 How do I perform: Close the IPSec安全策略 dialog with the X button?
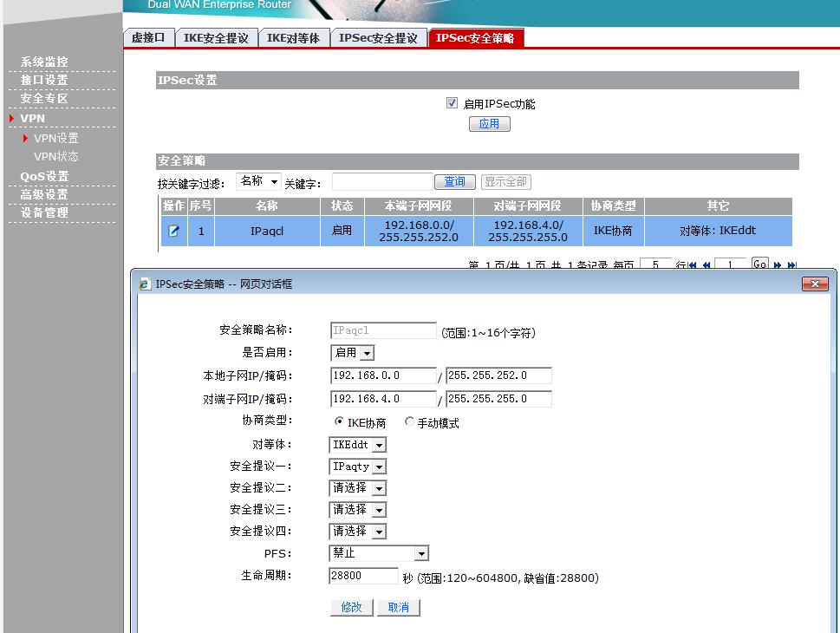pos(815,284)
